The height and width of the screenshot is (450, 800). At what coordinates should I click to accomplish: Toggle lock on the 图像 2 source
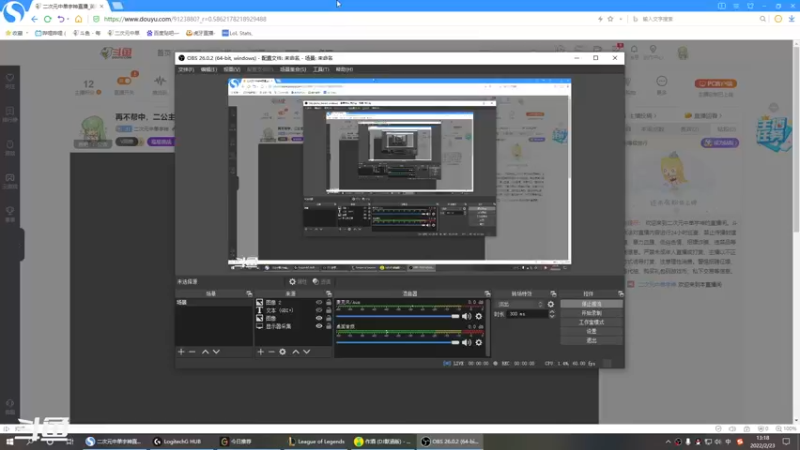(x=329, y=303)
